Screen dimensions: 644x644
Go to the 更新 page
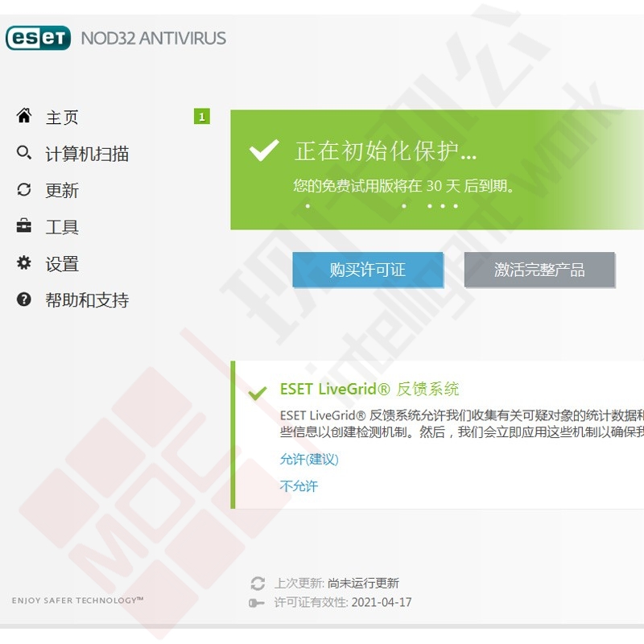pyautogui.click(x=62, y=191)
